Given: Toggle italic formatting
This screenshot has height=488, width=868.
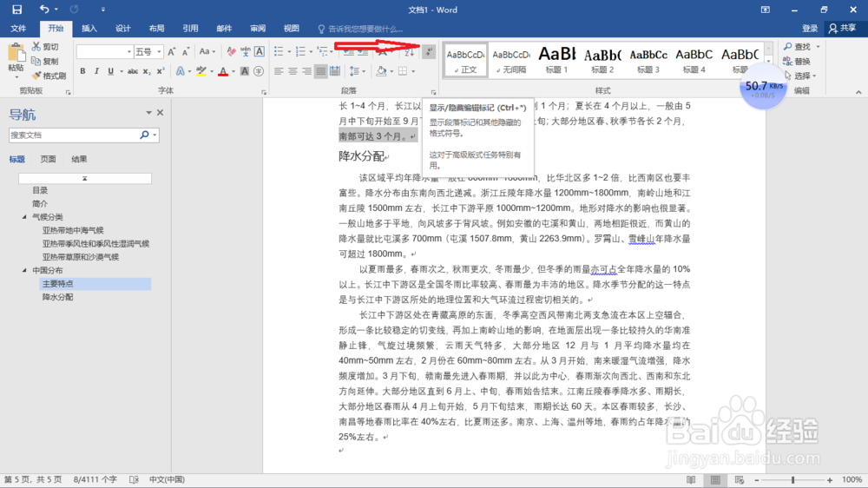Looking at the screenshot, I should click(x=96, y=71).
